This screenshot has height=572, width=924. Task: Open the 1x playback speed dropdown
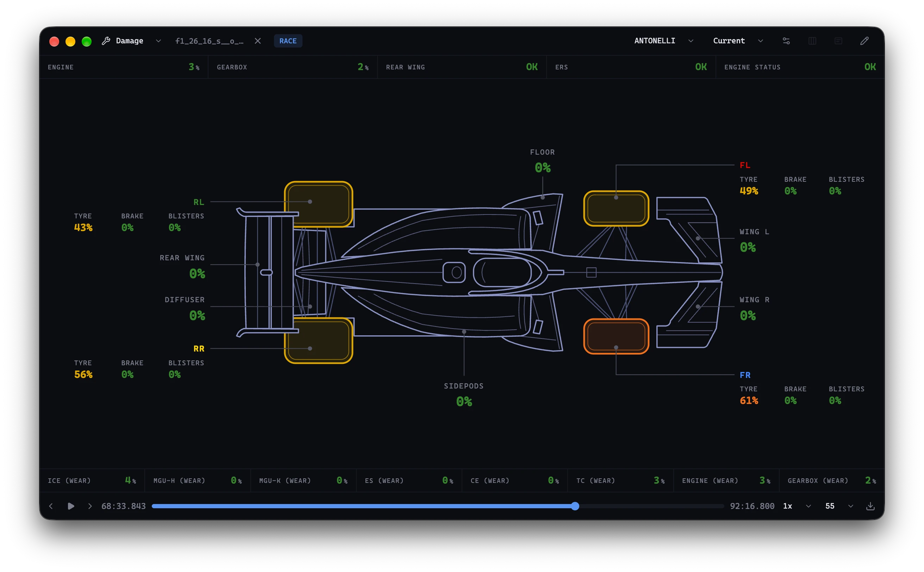click(797, 506)
